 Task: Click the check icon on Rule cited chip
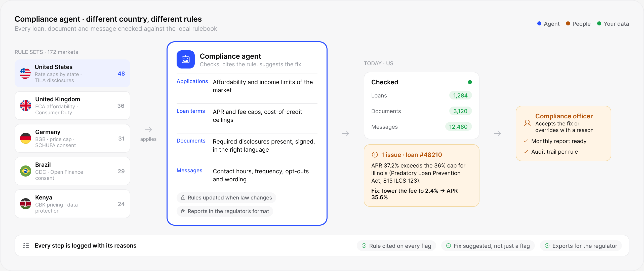click(364, 246)
